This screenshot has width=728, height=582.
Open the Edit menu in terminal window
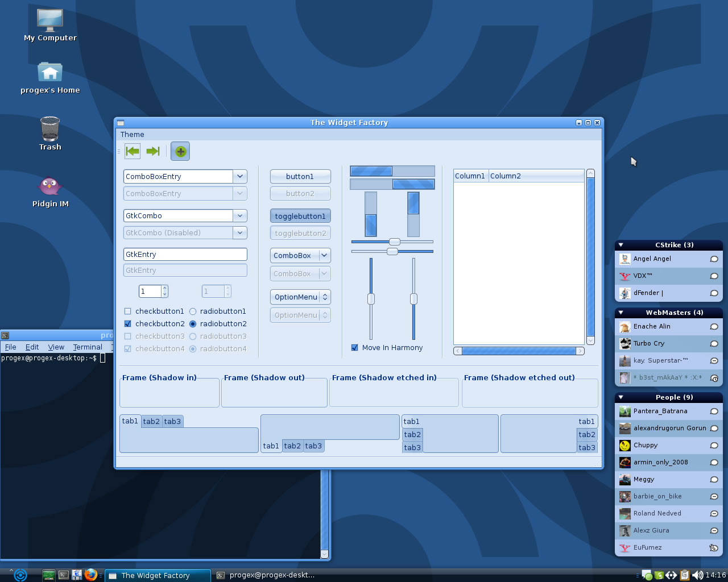click(x=32, y=347)
